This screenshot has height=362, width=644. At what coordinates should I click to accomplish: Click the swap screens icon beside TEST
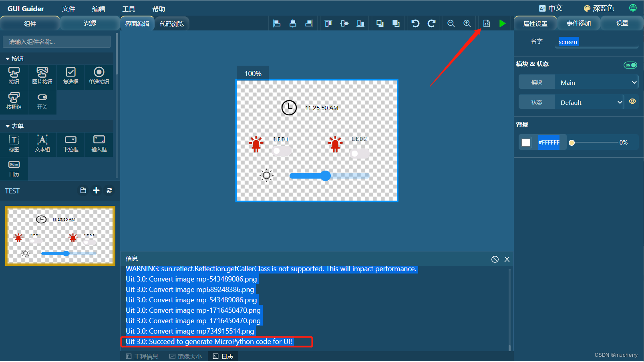[x=109, y=191]
